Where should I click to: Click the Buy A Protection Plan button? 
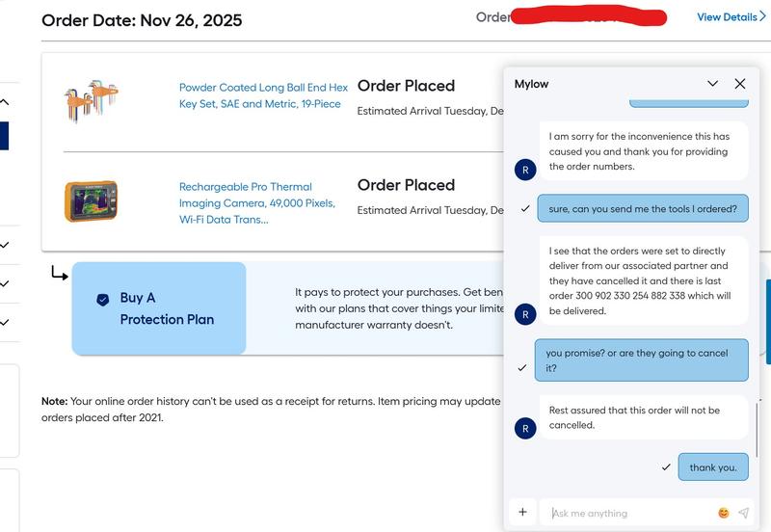tap(159, 308)
